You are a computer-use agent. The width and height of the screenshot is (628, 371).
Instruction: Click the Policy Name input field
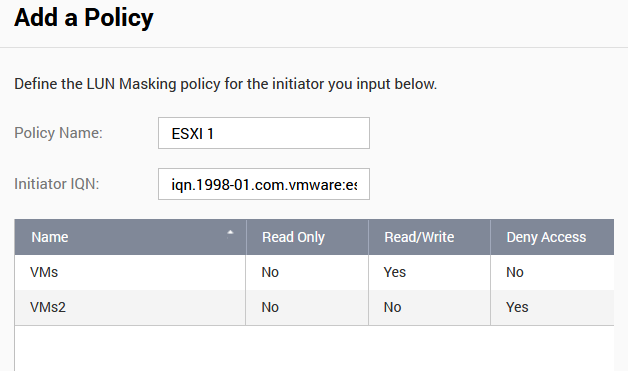tap(264, 133)
